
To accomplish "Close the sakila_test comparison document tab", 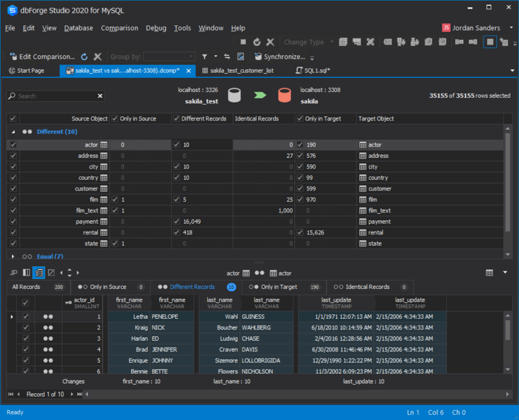I will pos(189,71).
